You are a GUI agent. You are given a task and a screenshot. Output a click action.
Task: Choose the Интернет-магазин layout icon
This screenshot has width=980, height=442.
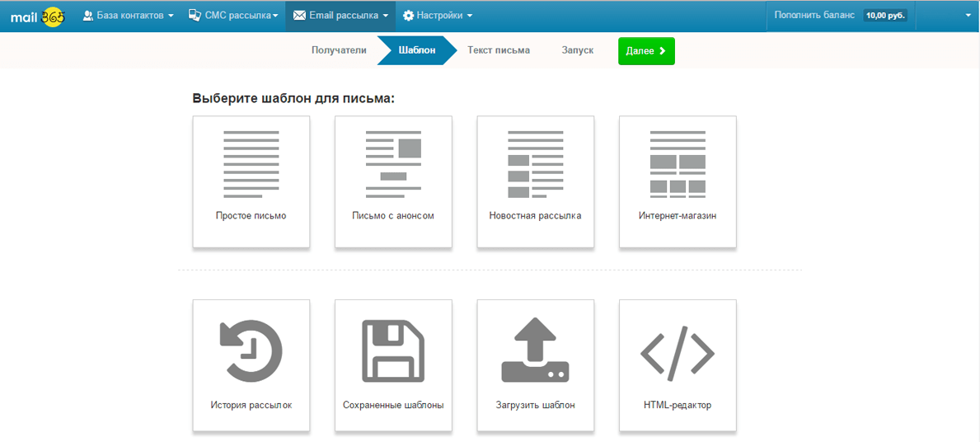point(678,164)
